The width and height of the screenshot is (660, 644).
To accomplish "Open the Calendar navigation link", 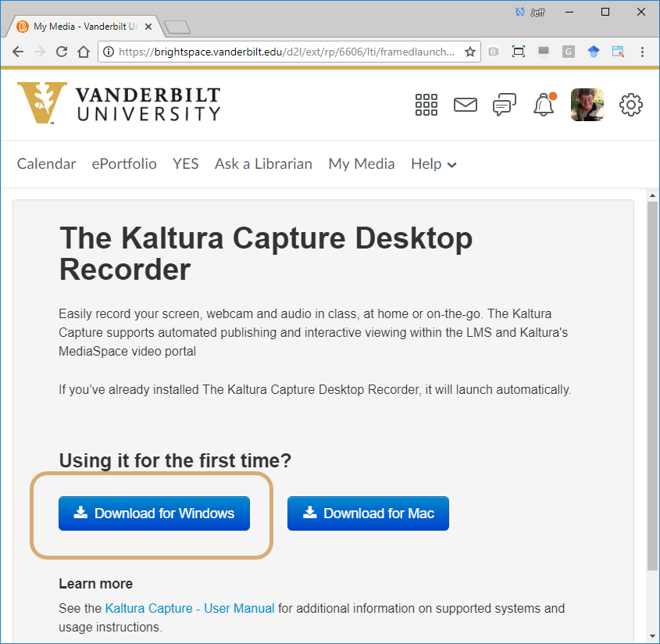I will (x=47, y=164).
